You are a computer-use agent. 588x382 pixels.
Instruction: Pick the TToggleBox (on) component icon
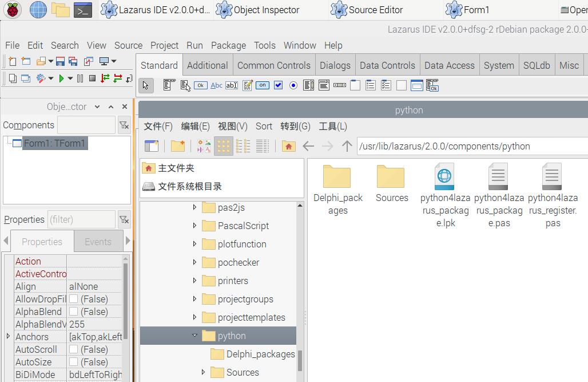263,85
